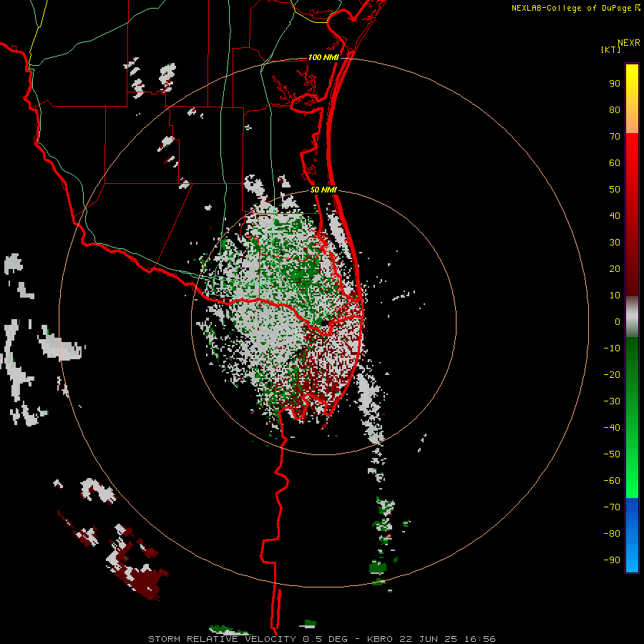Click the 10 value on the velocity scale
This screenshot has width=644, height=644.
pos(615,296)
